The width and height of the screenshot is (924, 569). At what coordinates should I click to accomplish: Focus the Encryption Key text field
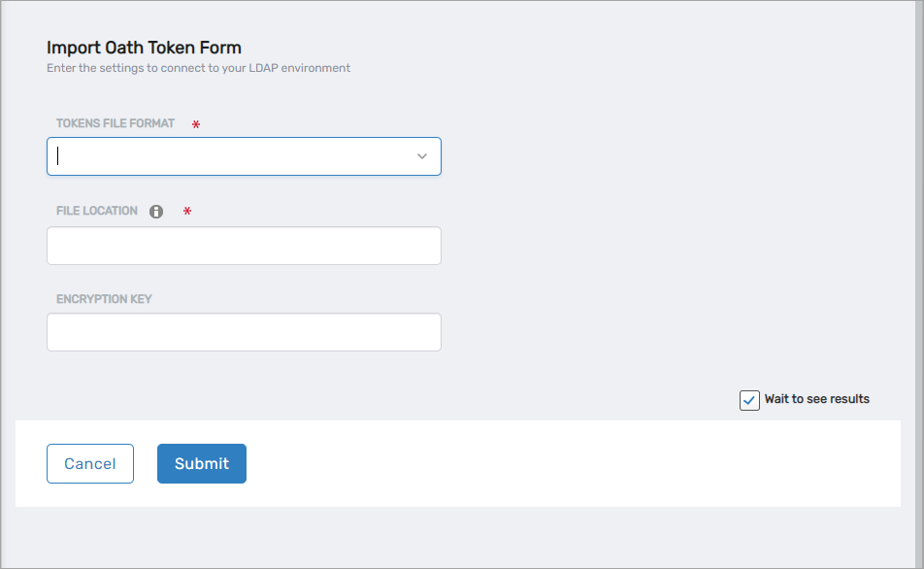click(244, 332)
